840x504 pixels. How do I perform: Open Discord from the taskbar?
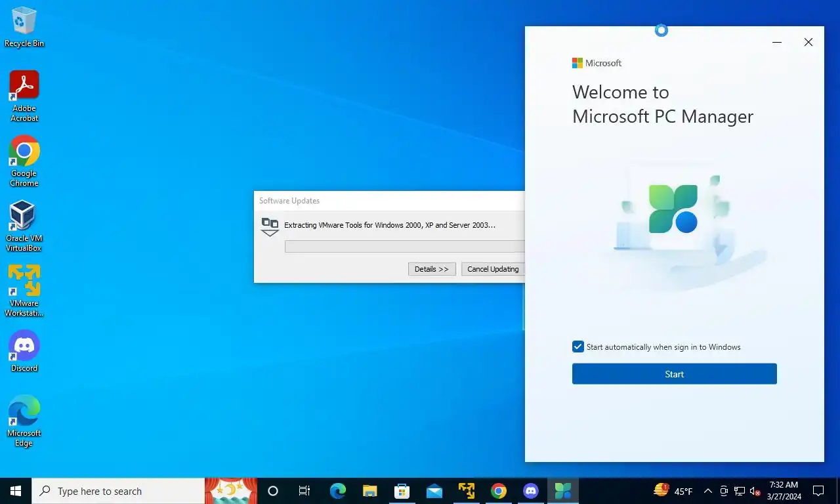(531, 491)
